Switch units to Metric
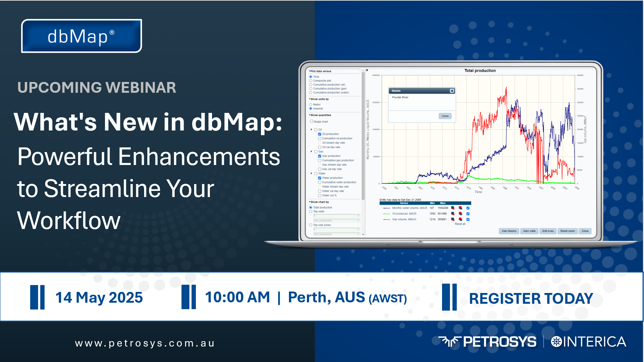Image resolution: width=644 pixels, height=362 pixels. tap(311, 105)
